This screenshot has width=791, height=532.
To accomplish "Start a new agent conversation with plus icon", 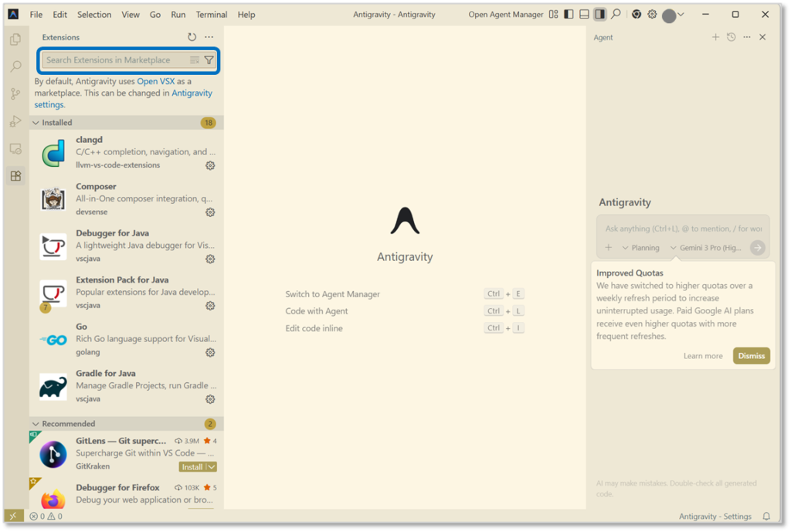I will pos(715,37).
